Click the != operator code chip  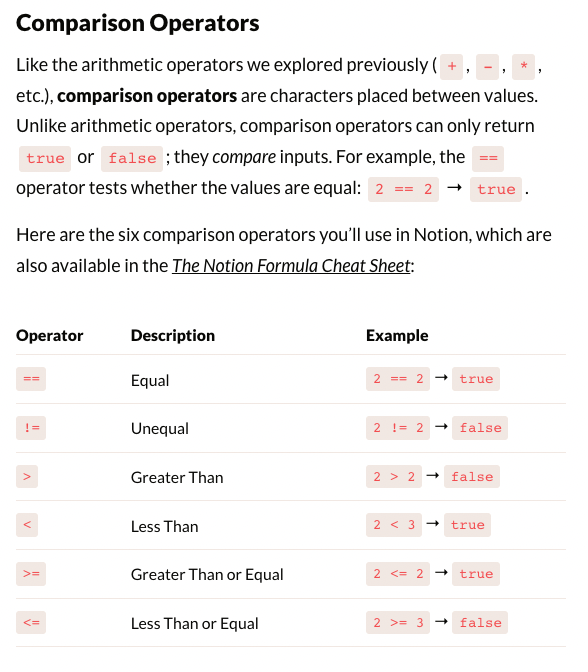pyautogui.click(x=31, y=428)
